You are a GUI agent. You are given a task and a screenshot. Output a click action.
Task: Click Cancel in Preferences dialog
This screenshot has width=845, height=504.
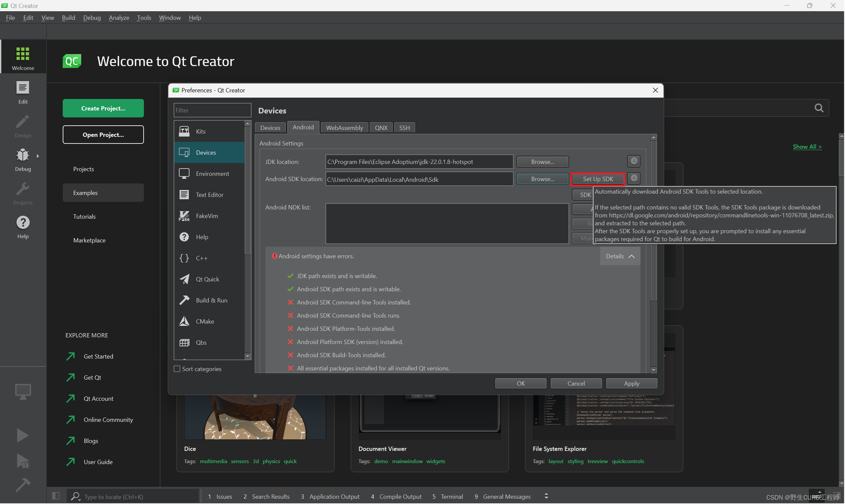pyautogui.click(x=577, y=384)
